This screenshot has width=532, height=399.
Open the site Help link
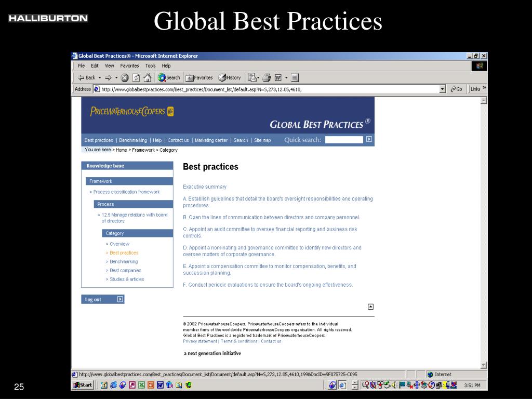tap(157, 140)
